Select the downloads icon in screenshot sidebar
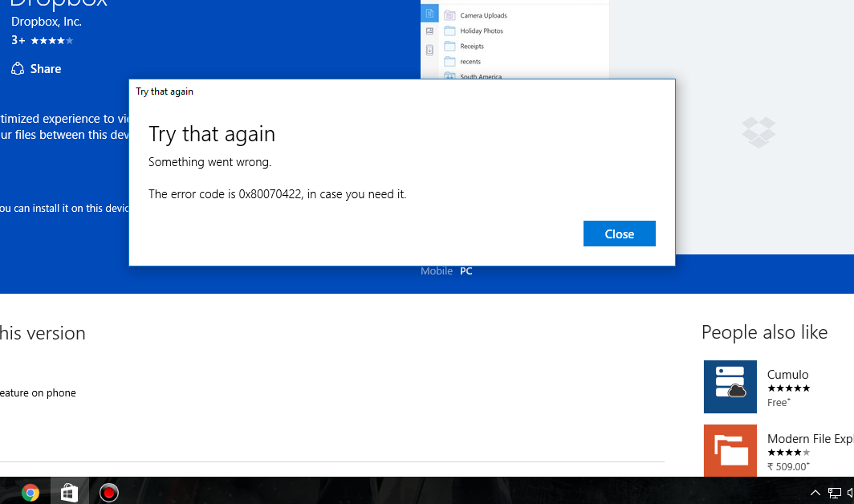 [x=429, y=50]
